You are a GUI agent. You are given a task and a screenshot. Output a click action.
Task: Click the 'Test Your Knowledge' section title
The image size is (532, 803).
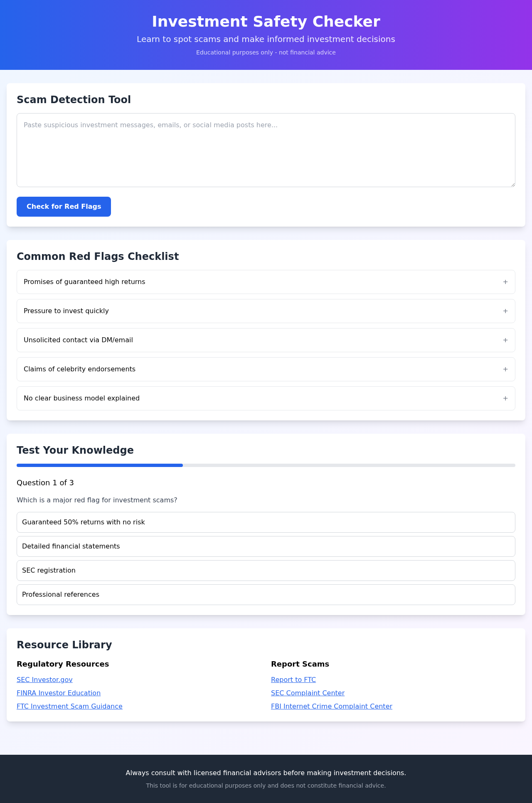pyautogui.click(x=75, y=450)
